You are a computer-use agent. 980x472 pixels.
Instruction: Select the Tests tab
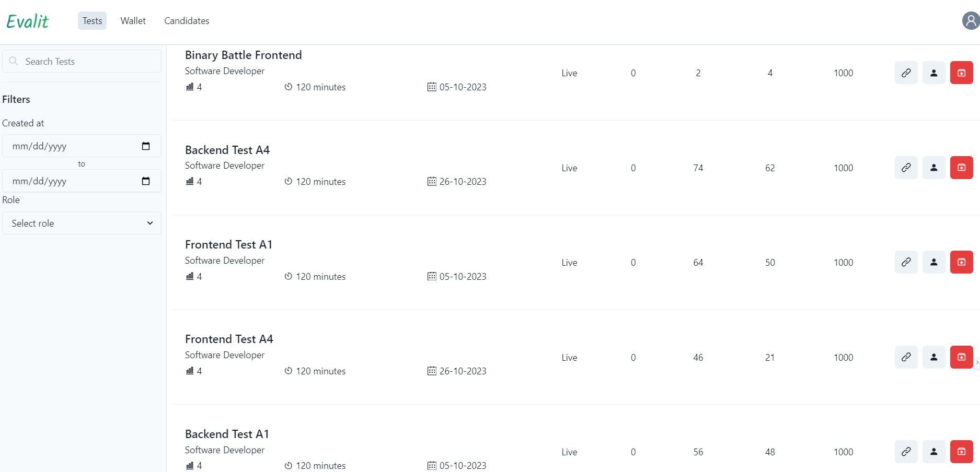(92, 21)
